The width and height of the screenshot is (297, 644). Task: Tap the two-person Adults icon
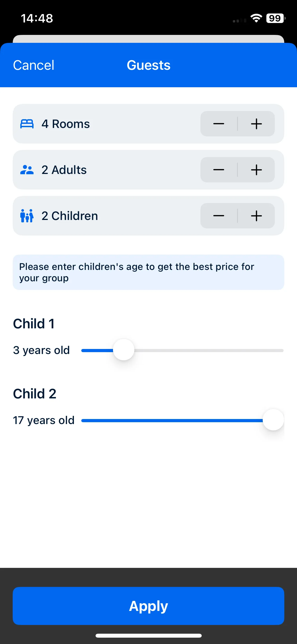pyautogui.click(x=27, y=170)
